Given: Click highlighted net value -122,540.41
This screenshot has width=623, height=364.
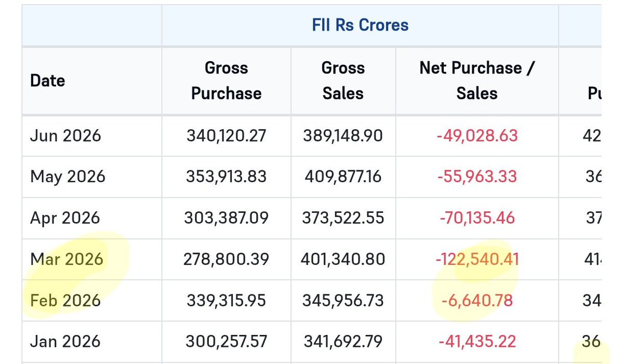Looking at the screenshot, I should [477, 259].
